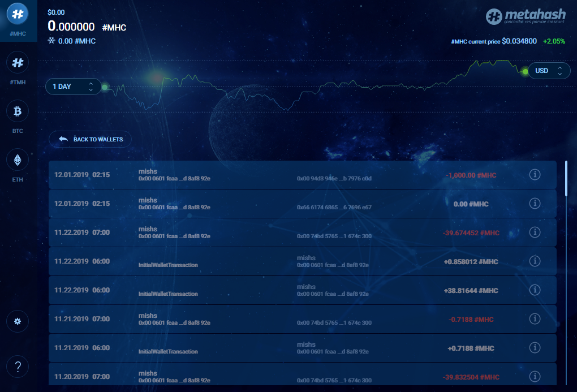Show info for +0.858012 #MHC transaction
Screen dimensions: 577x392
535,261
